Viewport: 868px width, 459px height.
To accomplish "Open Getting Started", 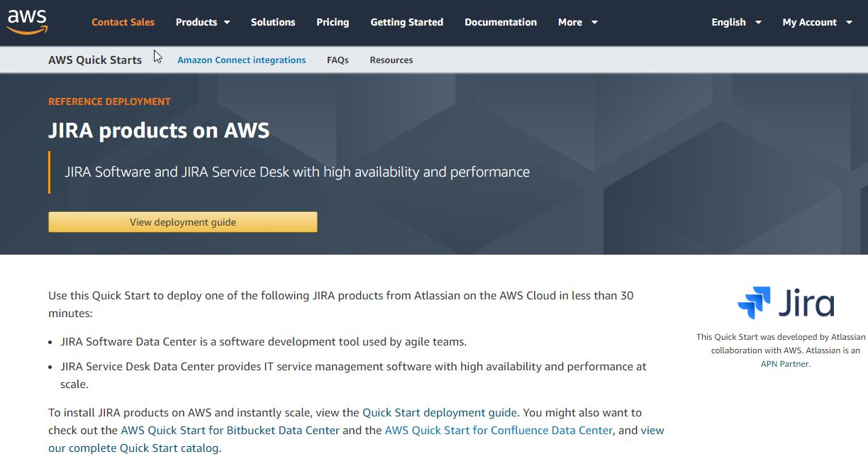I will [x=407, y=22].
